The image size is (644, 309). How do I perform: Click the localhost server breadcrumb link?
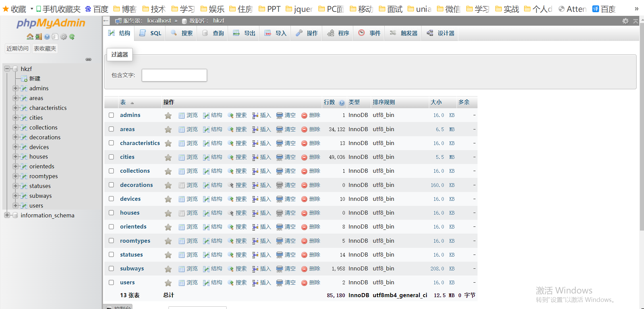[159, 21]
